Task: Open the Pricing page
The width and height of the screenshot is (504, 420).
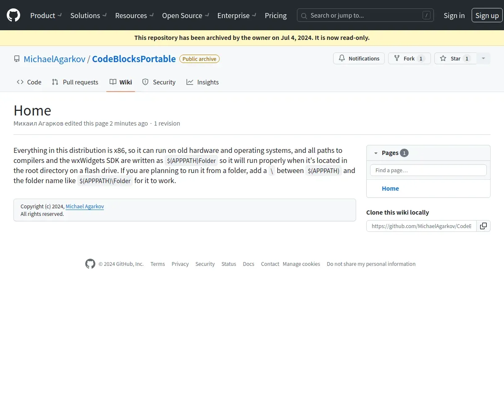Action: click(x=276, y=16)
